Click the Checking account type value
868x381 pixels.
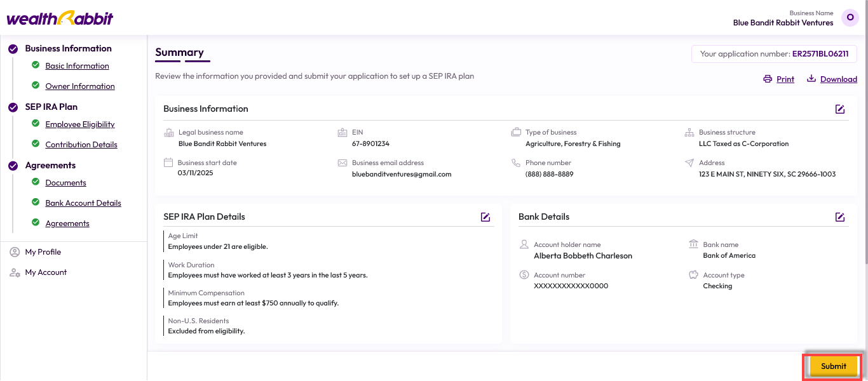pyautogui.click(x=717, y=286)
